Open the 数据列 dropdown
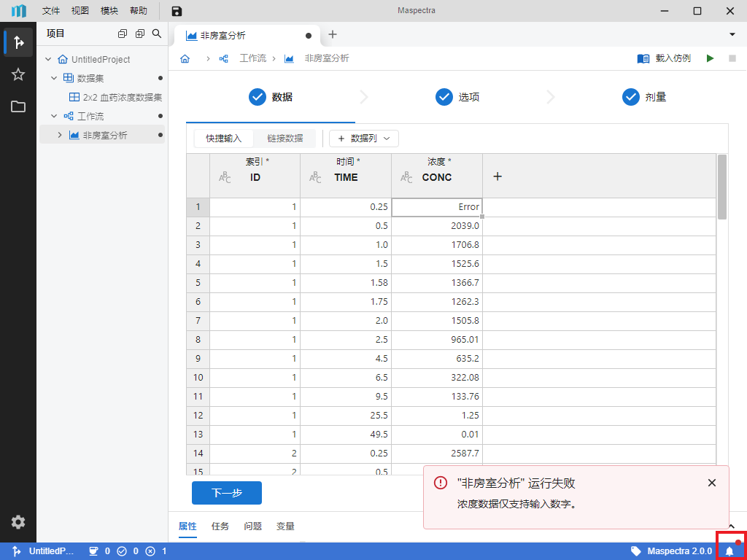 point(364,139)
